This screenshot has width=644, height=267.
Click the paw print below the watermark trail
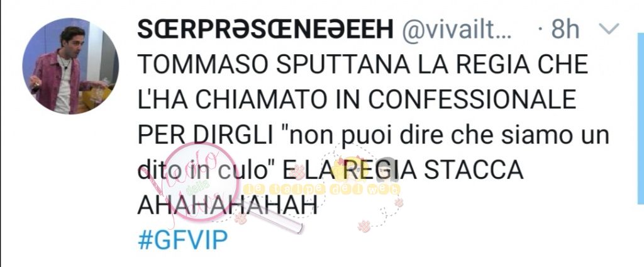tap(364, 226)
